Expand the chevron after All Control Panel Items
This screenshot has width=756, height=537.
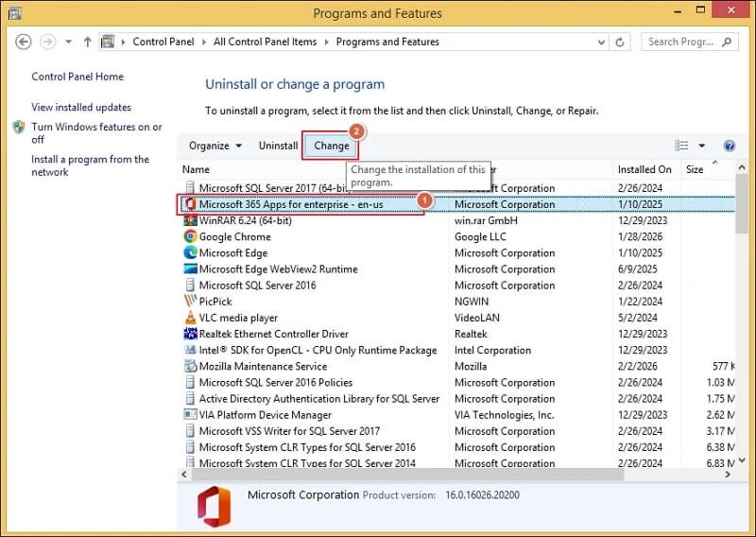pyautogui.click(x=326, y=42)
